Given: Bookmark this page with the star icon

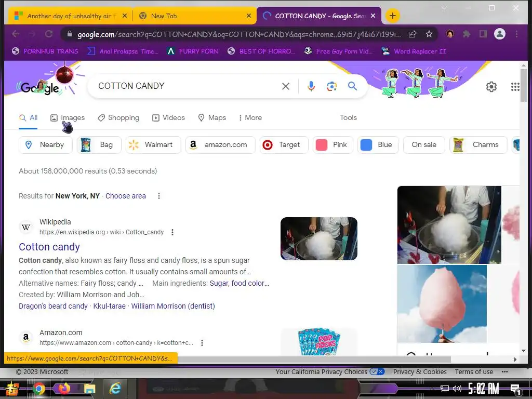Looking at the screenshot, I should click(x=429, y=34).
